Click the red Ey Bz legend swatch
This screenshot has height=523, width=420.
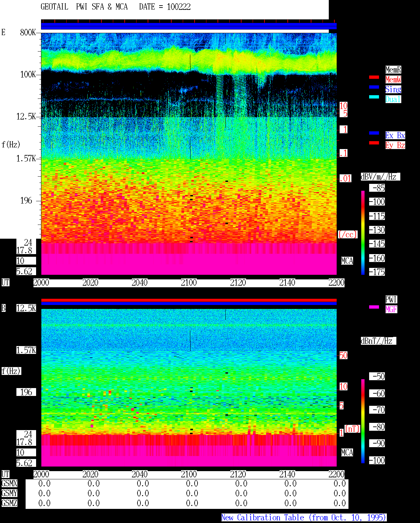pyautogui.click(x=374, y=143)
